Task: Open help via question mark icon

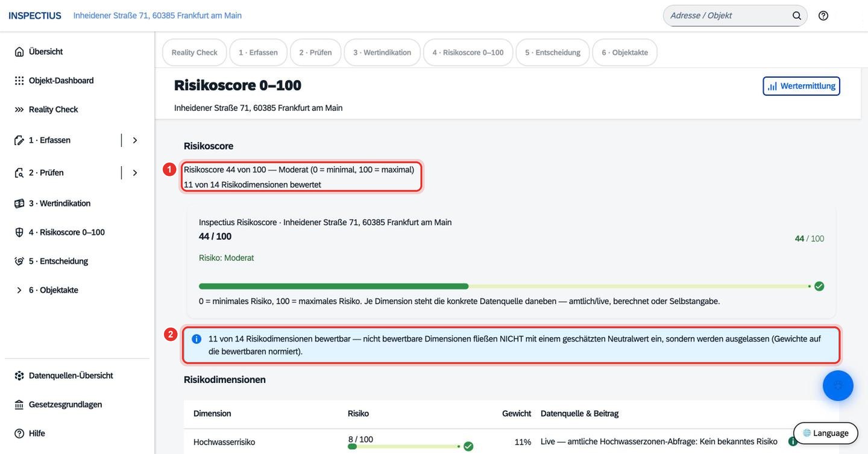Action: pos(823,16)
